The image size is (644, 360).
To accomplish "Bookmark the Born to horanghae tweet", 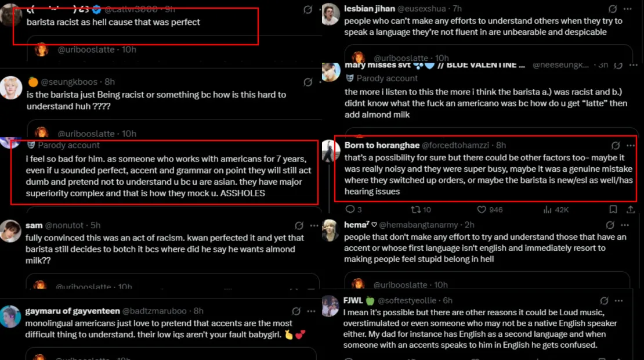I will 613,210.
